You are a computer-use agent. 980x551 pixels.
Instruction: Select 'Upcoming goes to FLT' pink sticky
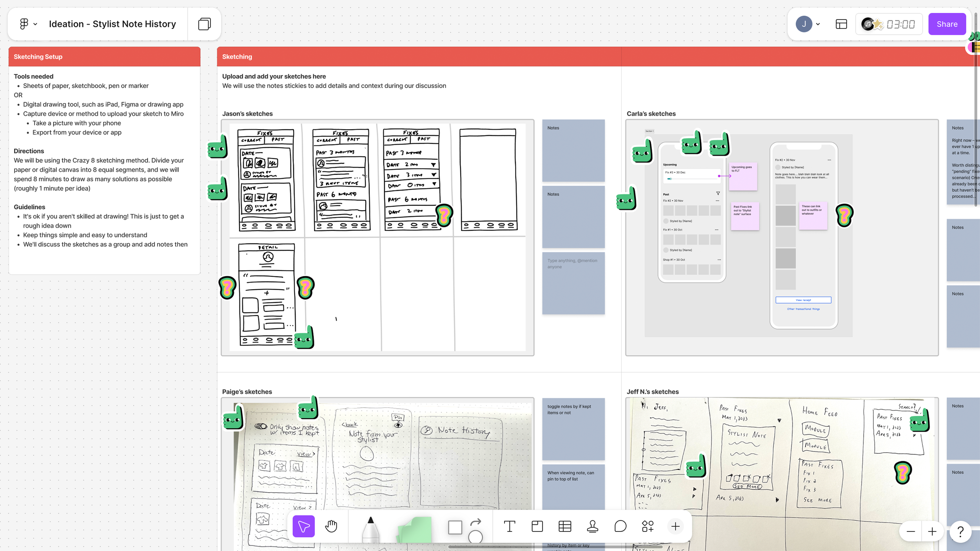point(743,176)
